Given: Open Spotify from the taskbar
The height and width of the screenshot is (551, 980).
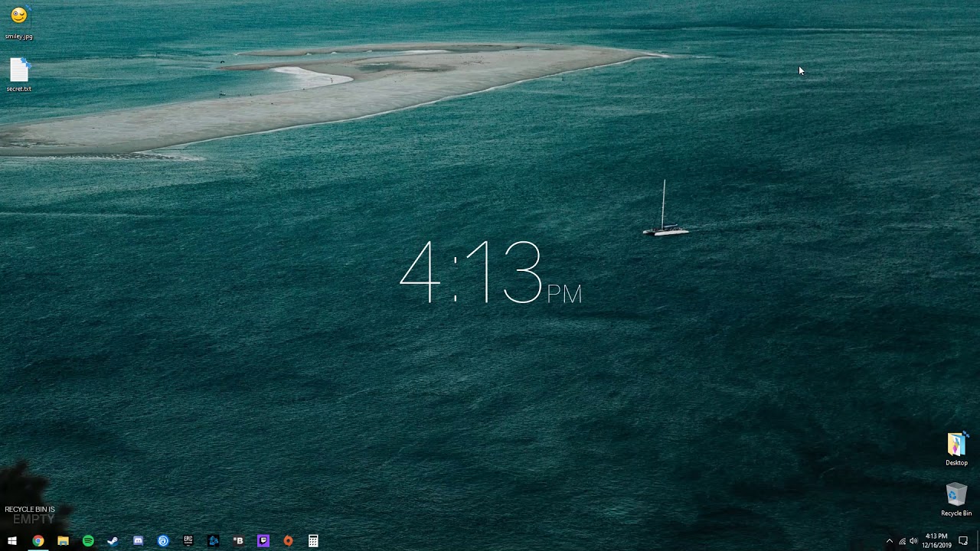Looking at the screenshot, I should click(x=88, y=541).
